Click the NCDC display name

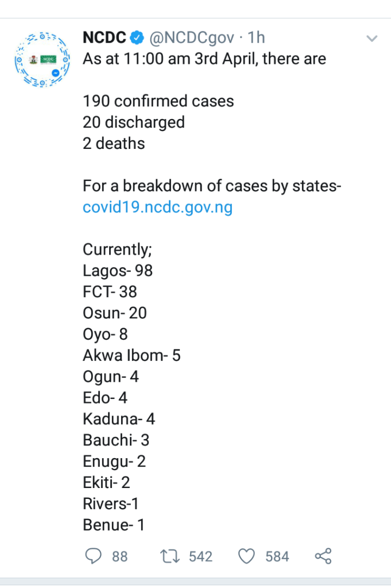pyautogui.click(x=104, y=38)
